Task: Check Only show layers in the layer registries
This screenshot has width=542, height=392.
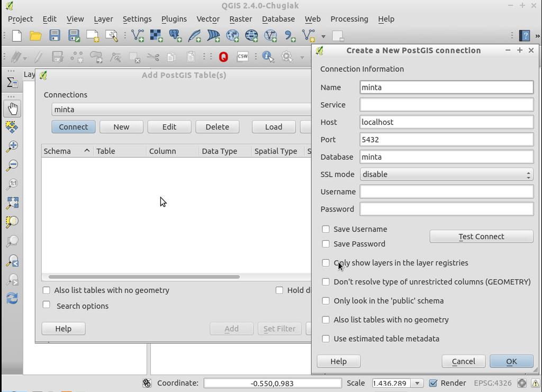Action: tap(326, 263)
